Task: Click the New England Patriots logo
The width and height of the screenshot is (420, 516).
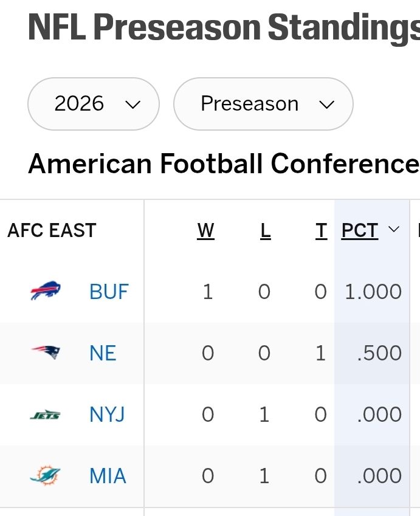Action: pos(46,352)
